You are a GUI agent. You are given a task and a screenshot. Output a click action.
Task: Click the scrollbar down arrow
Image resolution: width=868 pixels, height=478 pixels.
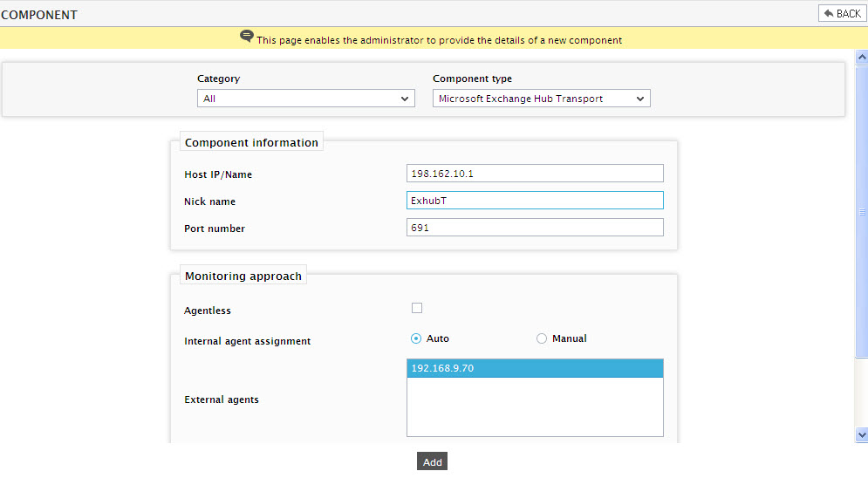(862, 435)
